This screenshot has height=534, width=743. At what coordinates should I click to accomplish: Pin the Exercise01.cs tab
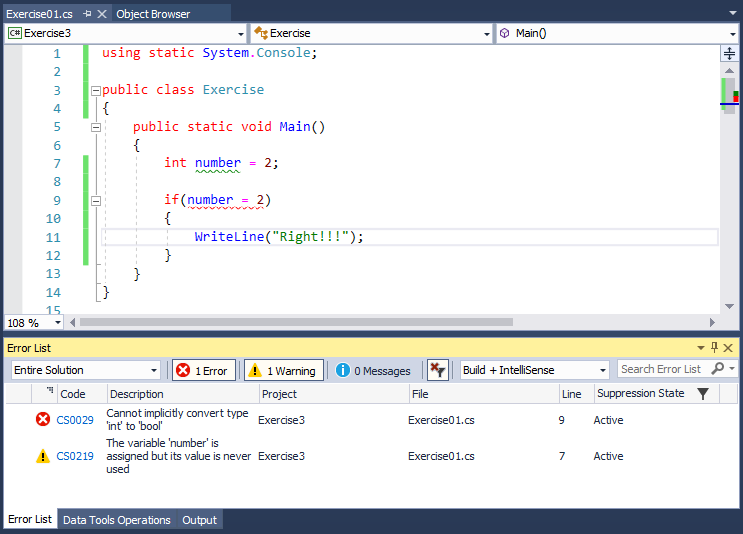coord(87,14)
